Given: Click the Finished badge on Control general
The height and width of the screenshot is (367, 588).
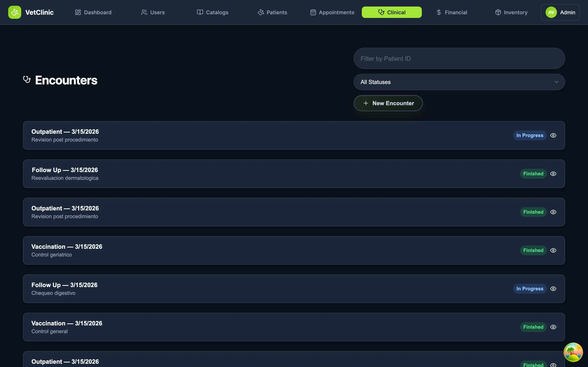Looking at the screenshot, I should coord(533,327).
